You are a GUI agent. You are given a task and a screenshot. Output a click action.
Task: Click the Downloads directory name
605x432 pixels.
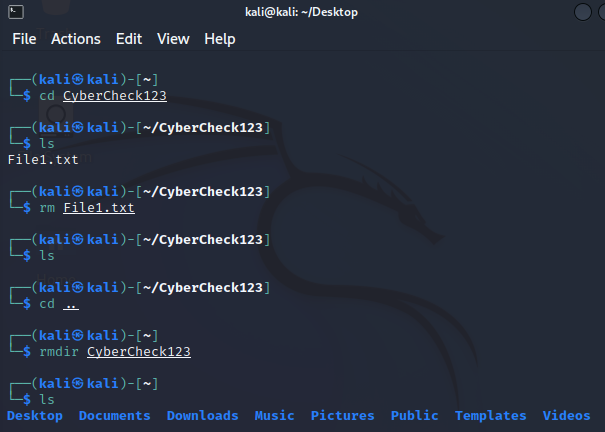(x=203, y=415)
